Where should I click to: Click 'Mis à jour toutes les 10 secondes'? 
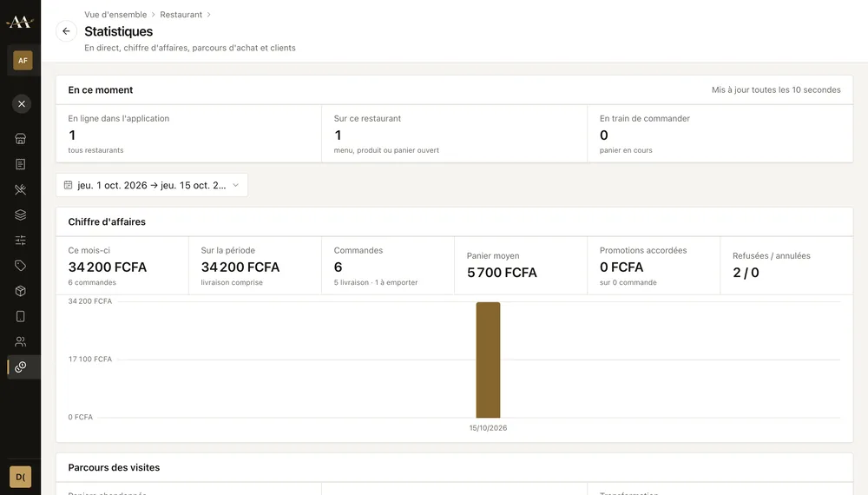[x=776, y=89]
